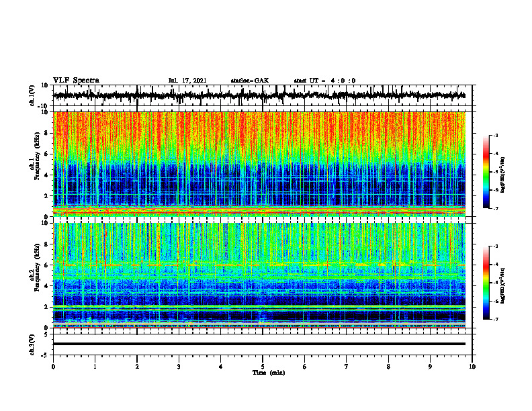Click the -7 value on ch.2 color bar
Image resolution: width=532 pixels, height=411 pixels.
tap(495, 319)
